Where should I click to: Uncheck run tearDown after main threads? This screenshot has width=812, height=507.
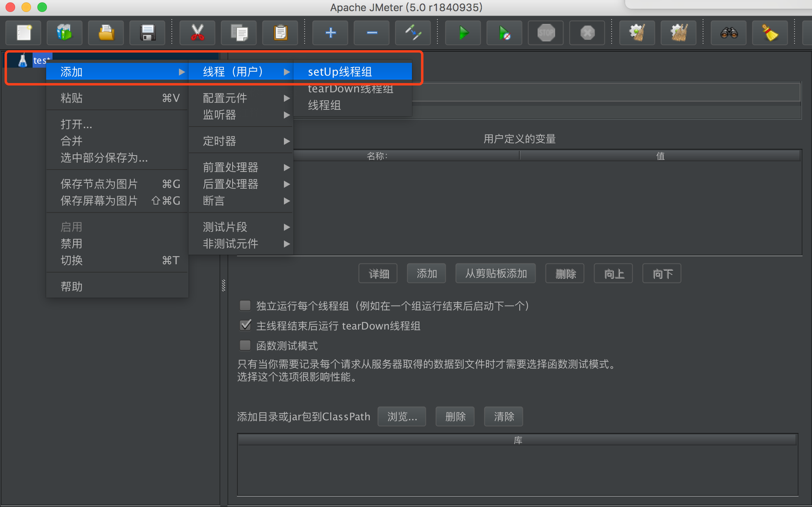245,326
